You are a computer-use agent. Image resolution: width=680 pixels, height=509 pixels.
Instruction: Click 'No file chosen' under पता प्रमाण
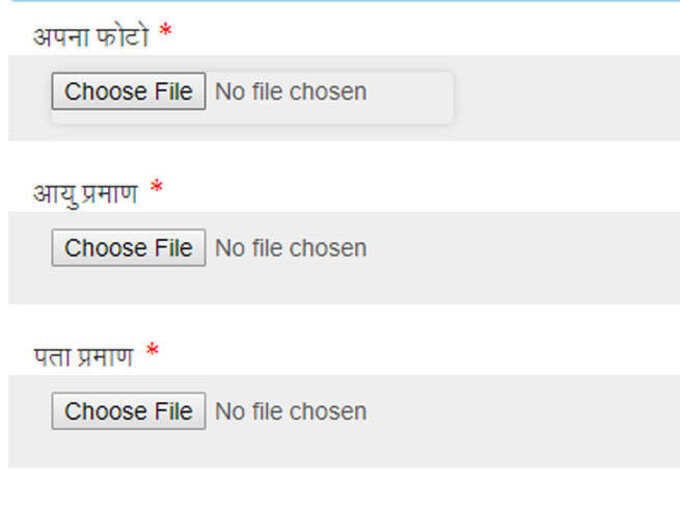tap(291, 411)
